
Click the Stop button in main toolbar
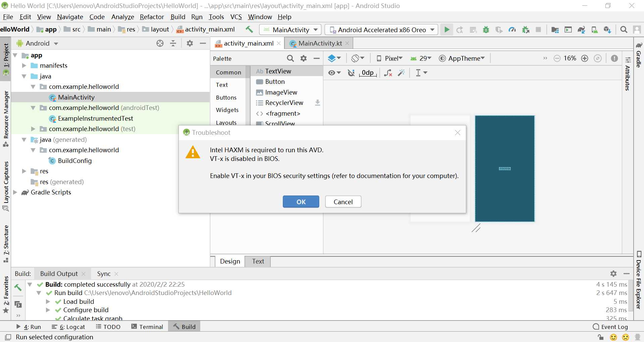point(538,30)
